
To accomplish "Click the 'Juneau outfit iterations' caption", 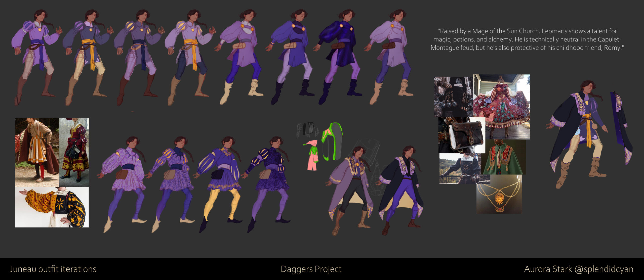I will (53, 269).
